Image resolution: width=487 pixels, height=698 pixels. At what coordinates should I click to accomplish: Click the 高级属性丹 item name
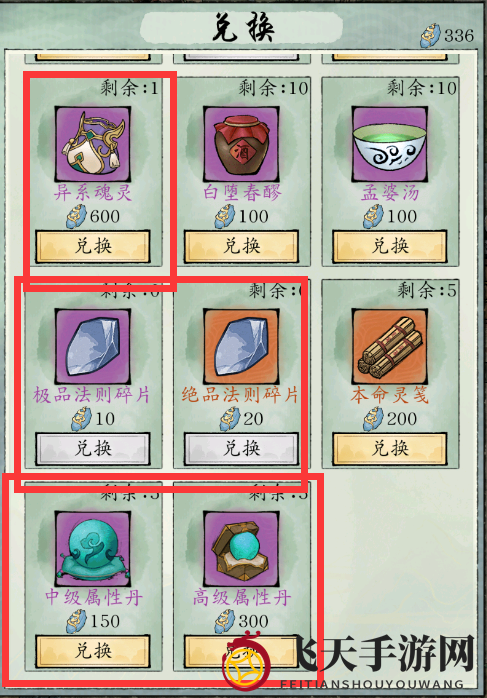point(242,597)
